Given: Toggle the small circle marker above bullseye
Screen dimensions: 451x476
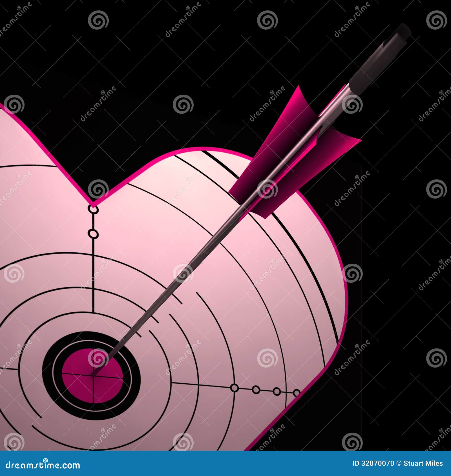Looking at the screenshot, I should 93,233.
